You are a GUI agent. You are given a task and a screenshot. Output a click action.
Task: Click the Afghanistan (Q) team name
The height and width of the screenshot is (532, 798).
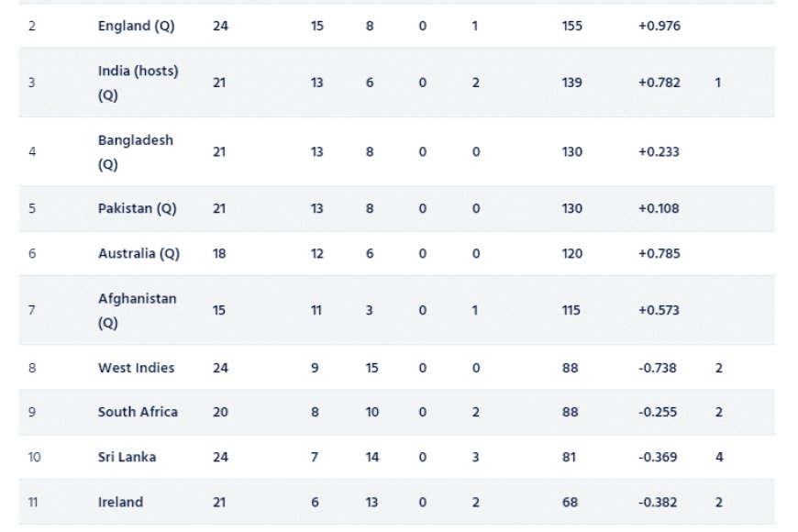click(x=137, y=310)
